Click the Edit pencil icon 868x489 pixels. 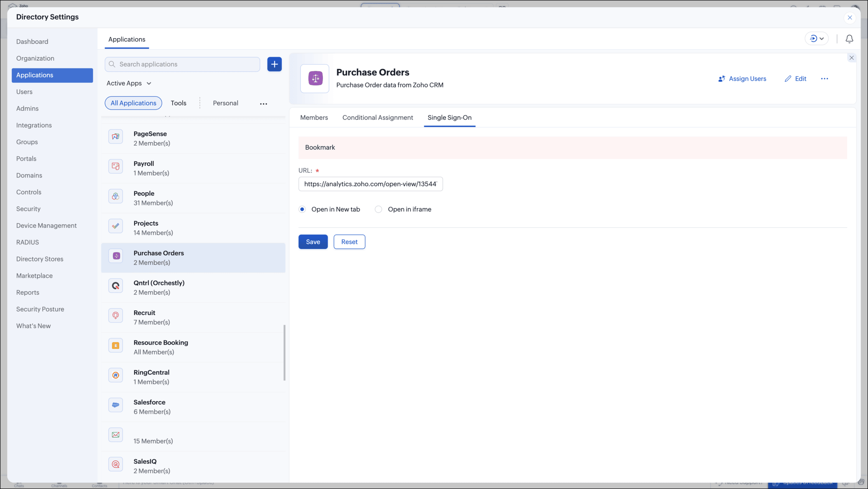point(788,79)
